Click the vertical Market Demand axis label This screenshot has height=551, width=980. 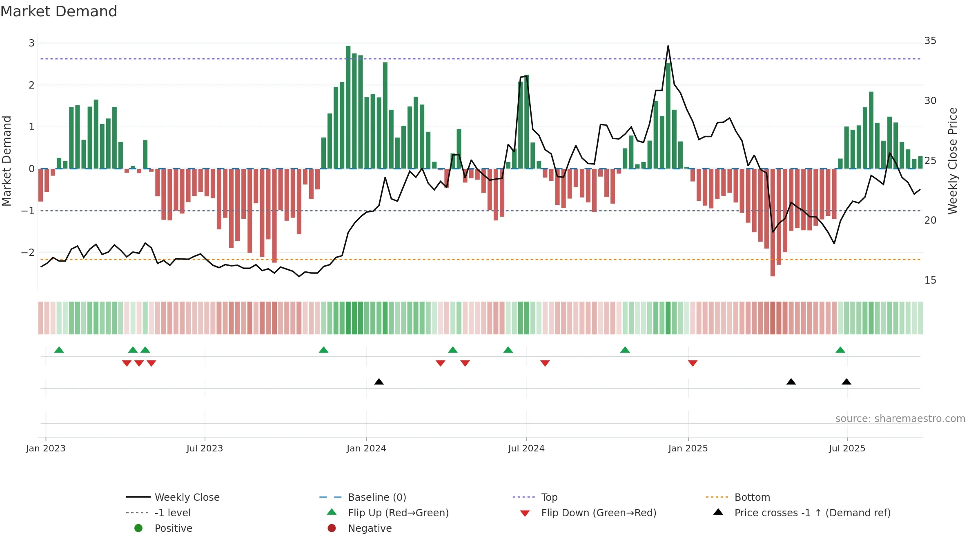point(7,161)
